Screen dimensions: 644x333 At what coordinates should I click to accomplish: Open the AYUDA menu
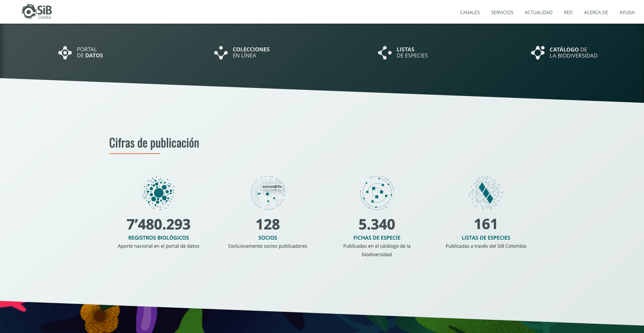pyautogui.click(x=627, y=12)
